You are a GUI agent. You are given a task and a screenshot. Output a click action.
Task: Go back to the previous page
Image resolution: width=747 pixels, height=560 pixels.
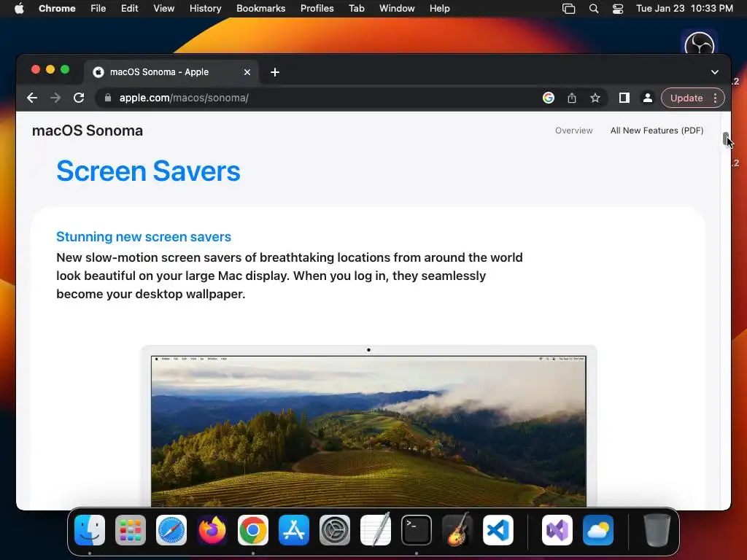[x=32, y=98]
